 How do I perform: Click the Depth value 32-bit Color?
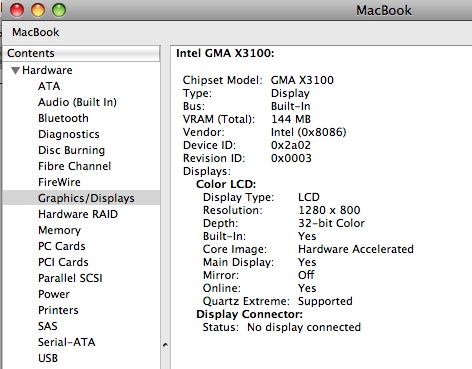pos(331,223)
